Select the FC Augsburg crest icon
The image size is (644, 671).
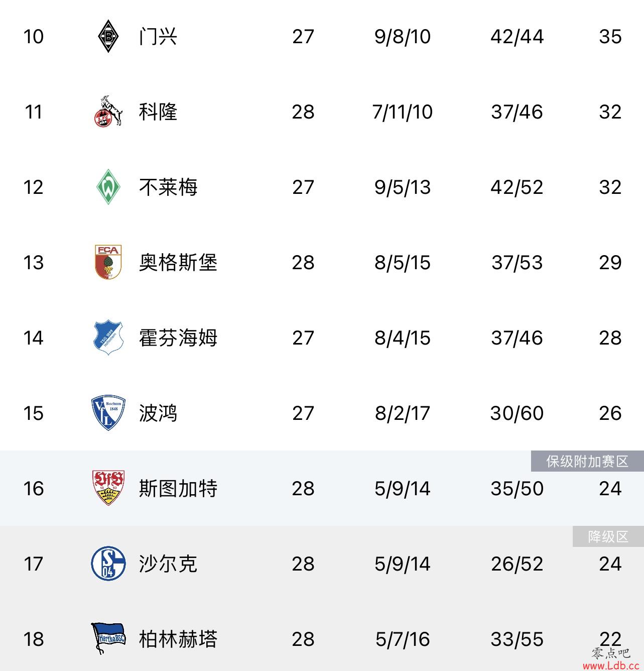(108, 262)
